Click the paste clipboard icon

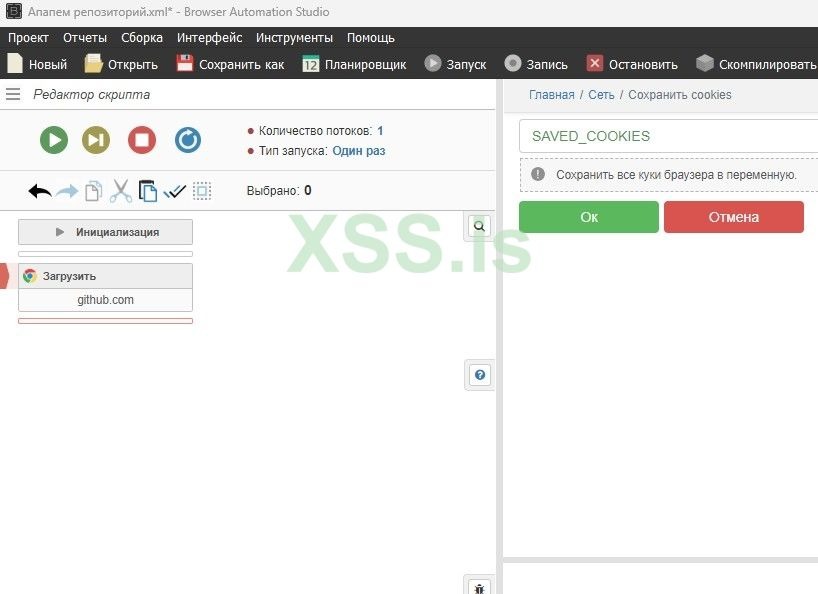[148, 191]
